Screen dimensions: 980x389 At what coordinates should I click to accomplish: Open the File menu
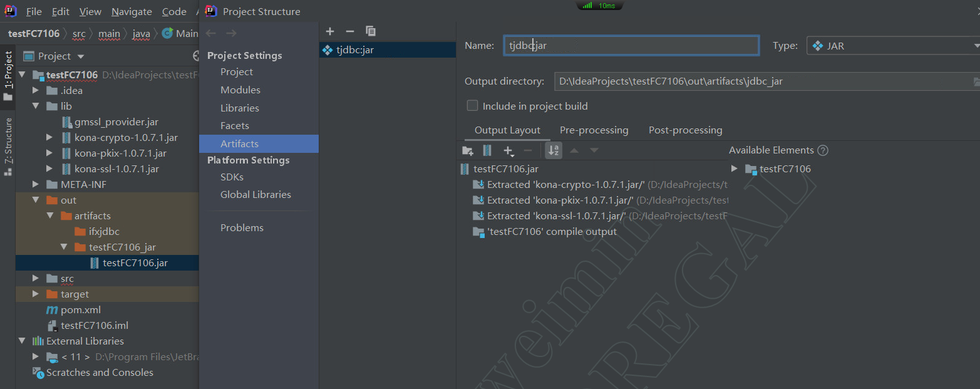click(34, 12)
